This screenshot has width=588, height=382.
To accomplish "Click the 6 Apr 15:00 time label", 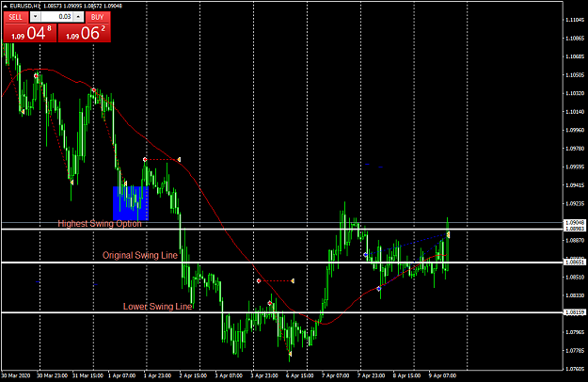I will tap(299, 375).
